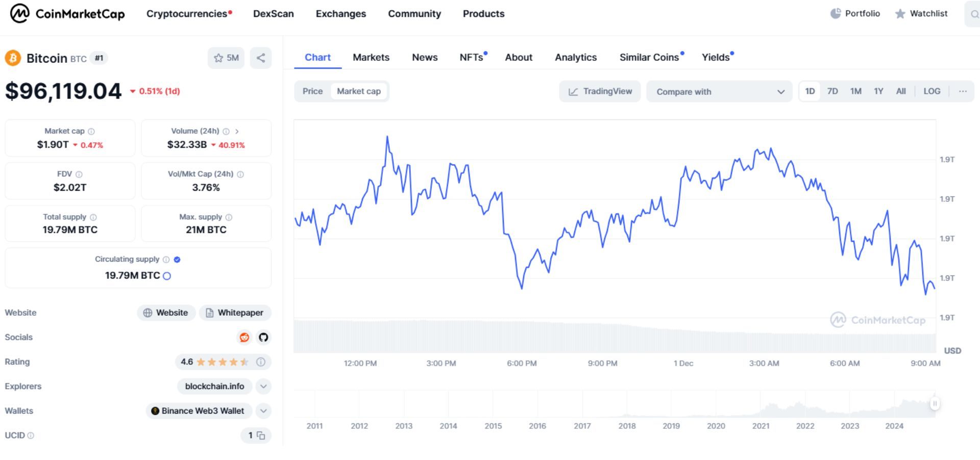
Task: Open the Exchanges menu
Action: point(340,14)
